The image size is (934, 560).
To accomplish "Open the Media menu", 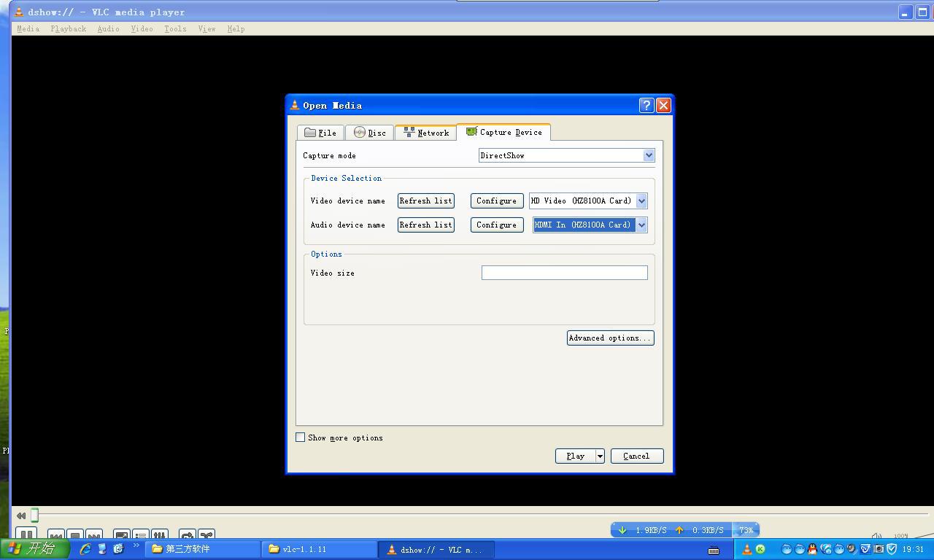I will point(28,29).
